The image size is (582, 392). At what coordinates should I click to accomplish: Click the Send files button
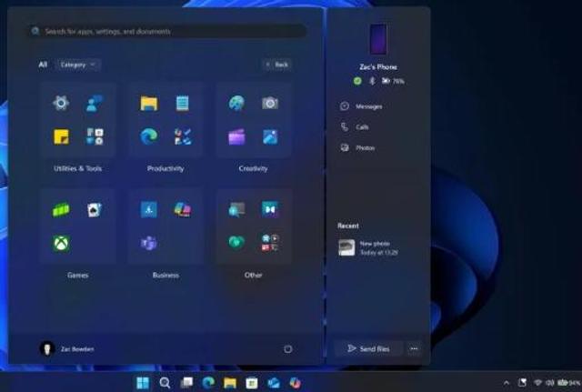coord(368,349)
